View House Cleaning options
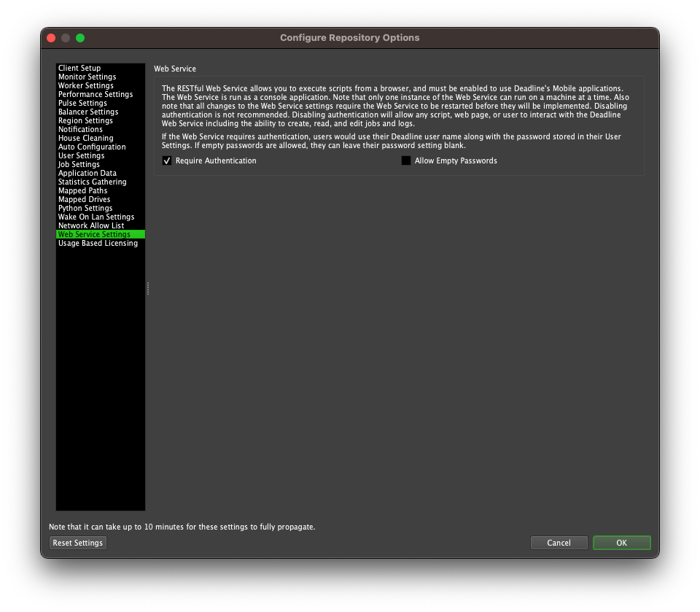Image resolution: width=700 pixels, height=612 pixels. point(85,137)
